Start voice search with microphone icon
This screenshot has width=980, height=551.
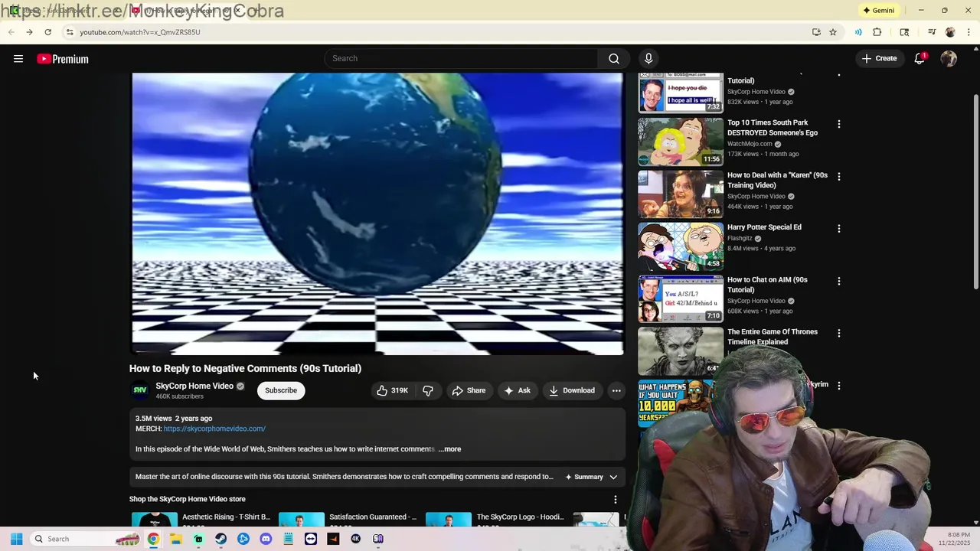point(648,58)
